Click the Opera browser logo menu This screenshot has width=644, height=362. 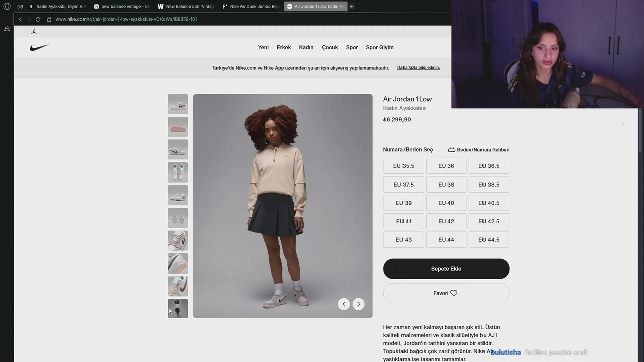coord(7,6)
